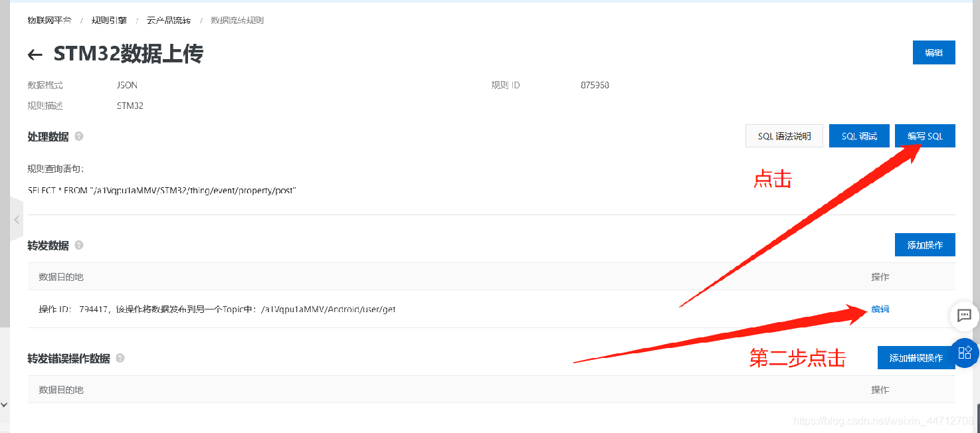This screenshot has width=980, height=433.
Task: Open help icon next to 处理数据
Action: (79, 136)
